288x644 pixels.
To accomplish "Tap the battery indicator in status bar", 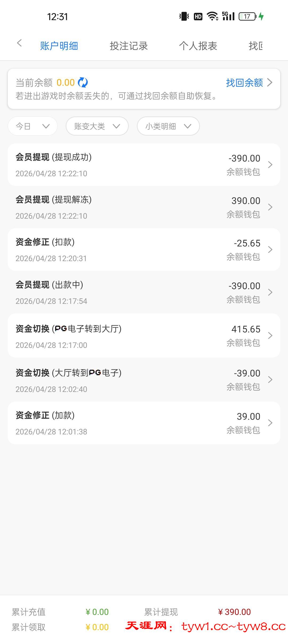I will tap(247, 17).
